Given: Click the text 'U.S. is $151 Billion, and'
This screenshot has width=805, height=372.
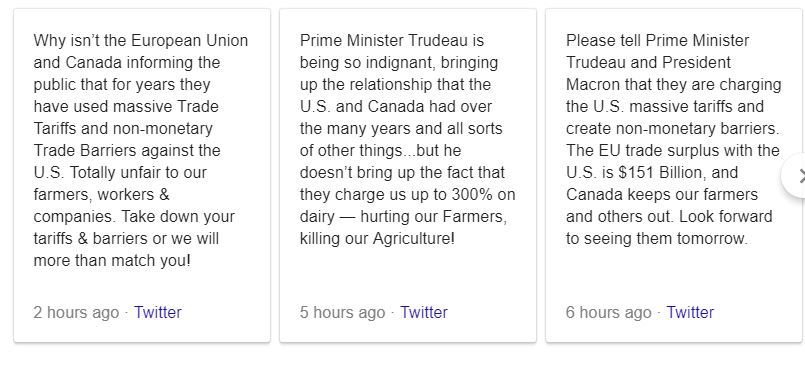Looking at the screenshot, I should pyautogui.click(x=652, y=172).
